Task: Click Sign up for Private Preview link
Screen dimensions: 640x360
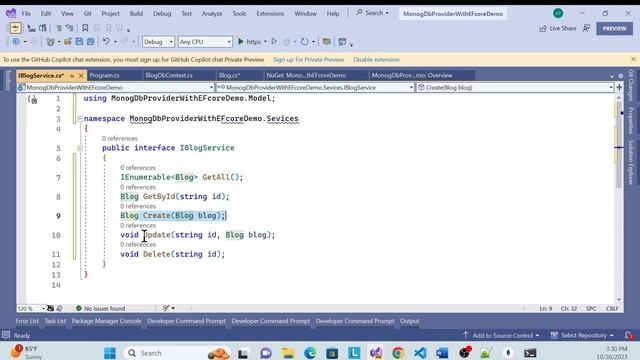Action: pos(309,60)
